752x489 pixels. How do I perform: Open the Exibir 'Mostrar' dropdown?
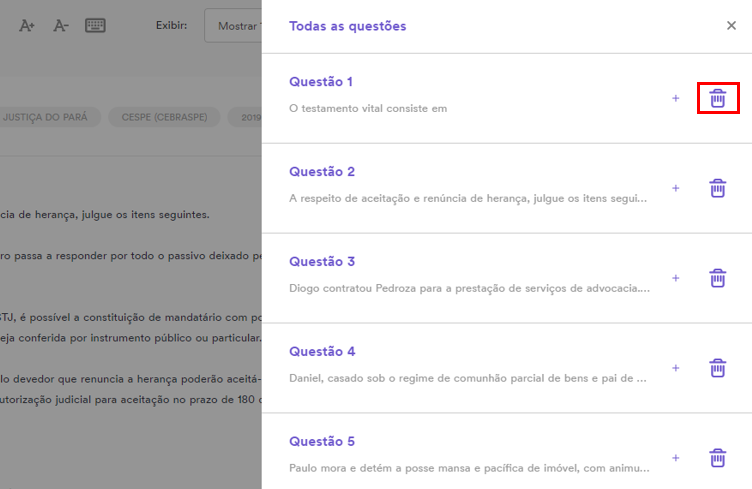[233, 26]
